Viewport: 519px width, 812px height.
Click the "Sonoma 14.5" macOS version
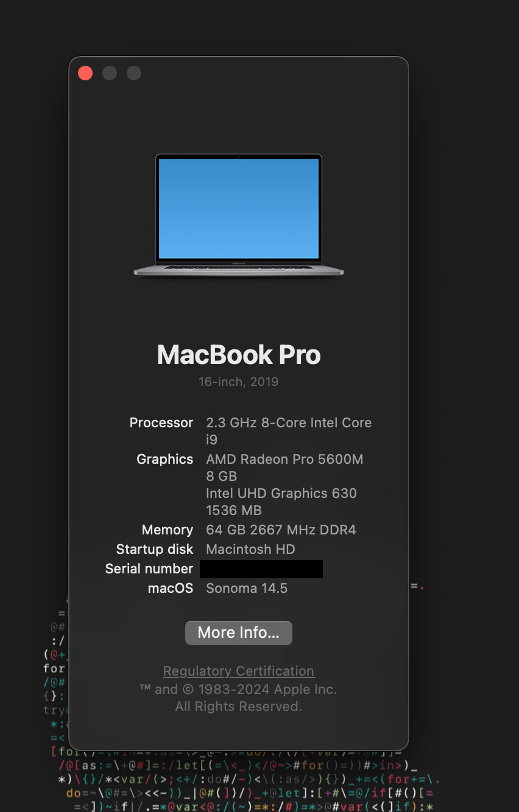pos(247,588)
